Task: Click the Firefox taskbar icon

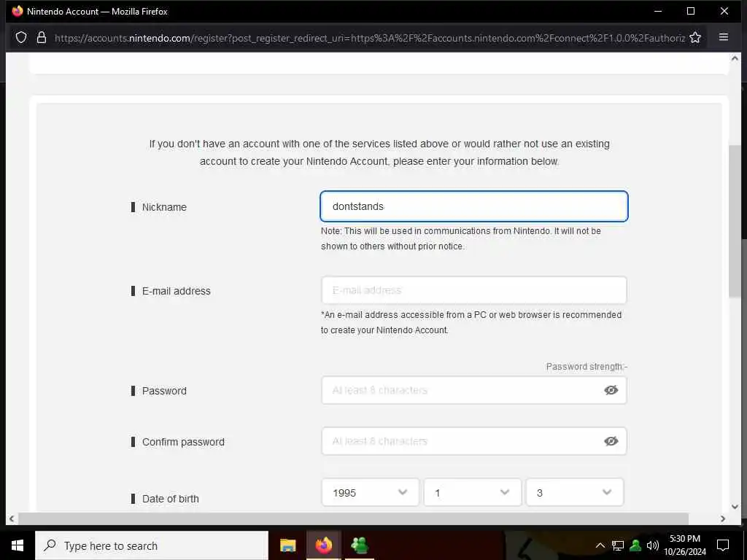Action: tap(323, 545)
